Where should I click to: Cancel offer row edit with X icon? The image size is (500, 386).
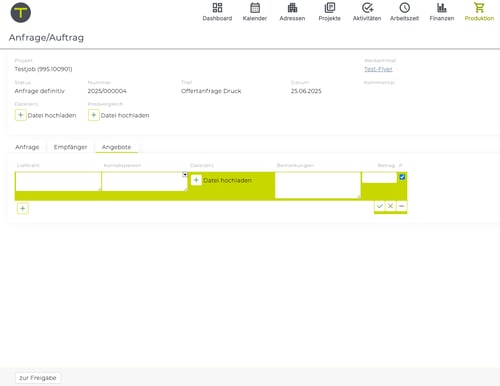coord(391,206)
